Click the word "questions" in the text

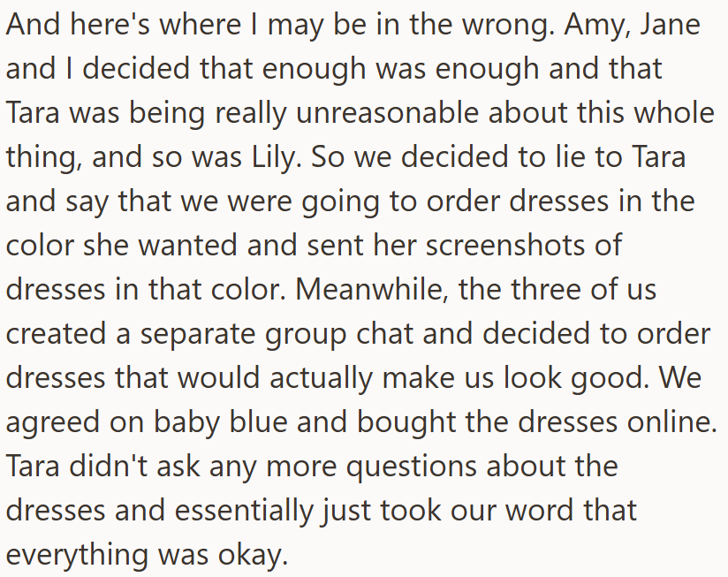(x=412, y=467)
